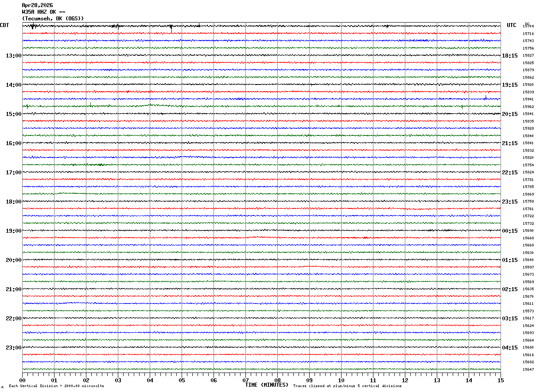Click DC offset value 15569

pos(528,282)
